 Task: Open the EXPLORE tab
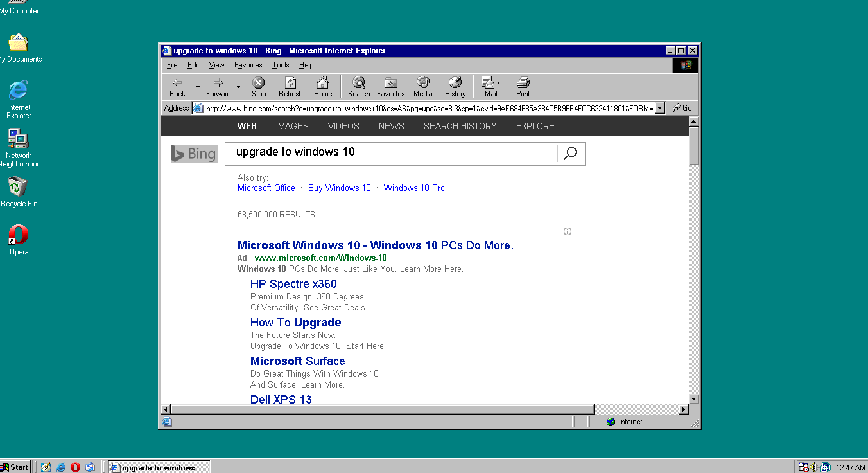coord(535,126)
